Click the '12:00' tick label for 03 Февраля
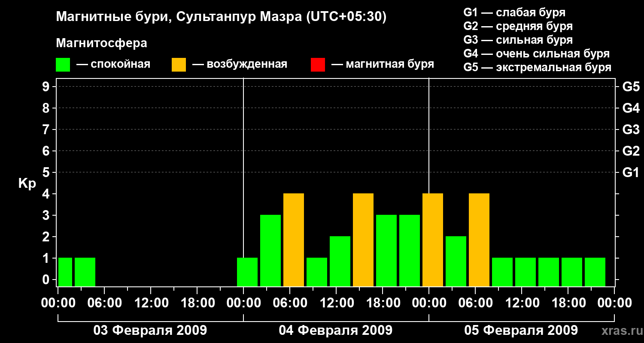The width and height of the screenshot is (644, 343). (151, 303)
